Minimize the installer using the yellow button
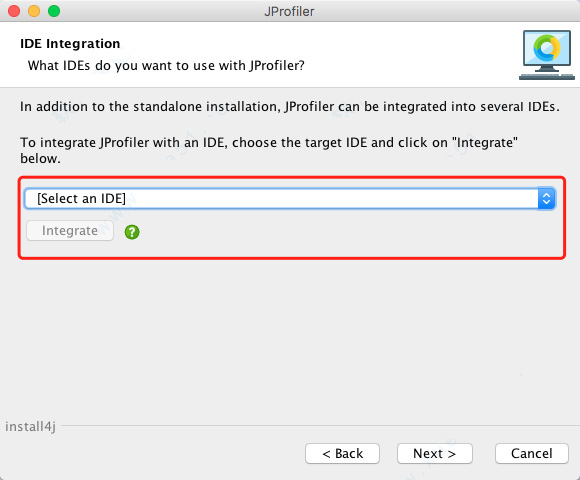580x480 pixels. click(x=34, y=11)
